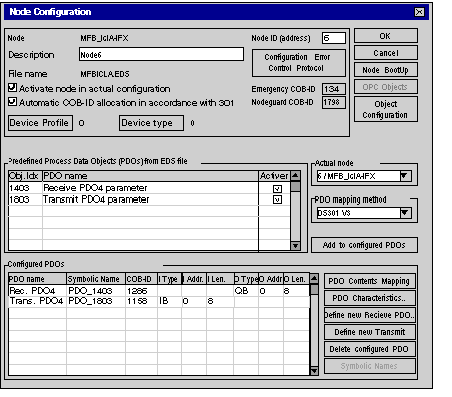Click the Node ID address field

pos(334,38)
